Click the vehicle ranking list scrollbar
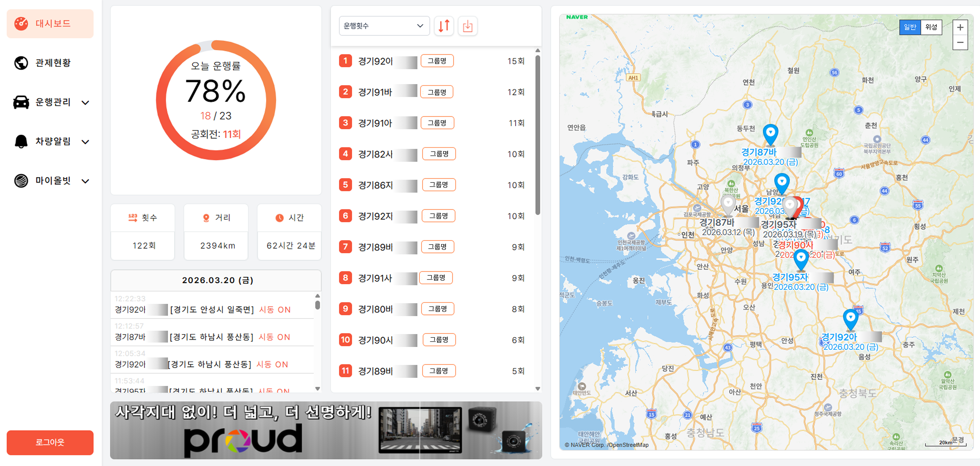Image resolution: width=980 pixels, height=466 pixels. click(537, 136)
